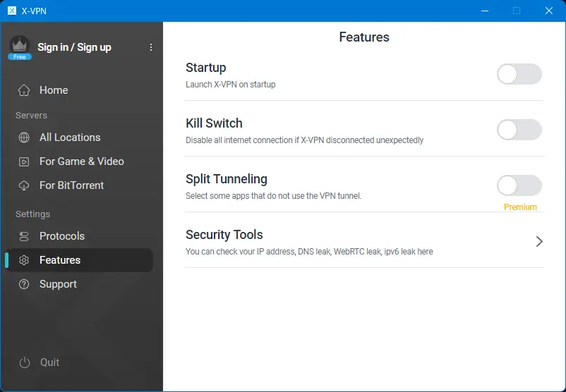Click the Quit power icon
The image size is (566, 392).
point(25,362)
